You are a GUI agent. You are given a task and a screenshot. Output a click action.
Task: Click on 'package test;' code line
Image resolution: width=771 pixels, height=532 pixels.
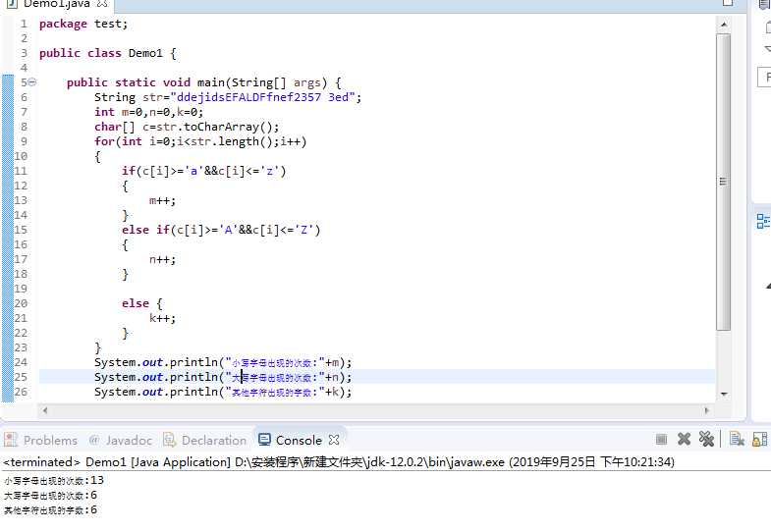[x=83, y=24]
